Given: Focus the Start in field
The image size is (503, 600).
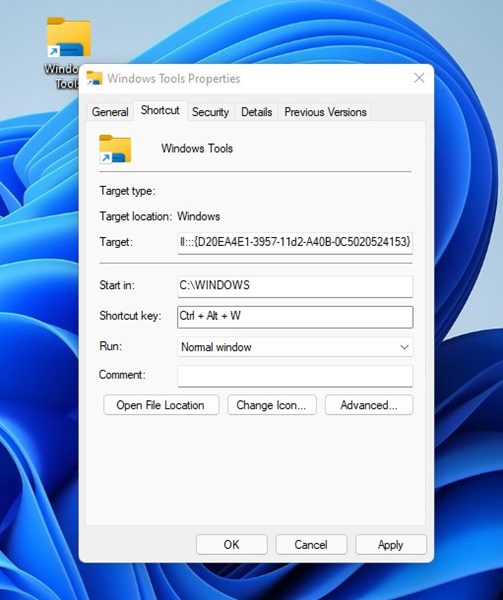Looking at the screenshot, I should [295, 286].
